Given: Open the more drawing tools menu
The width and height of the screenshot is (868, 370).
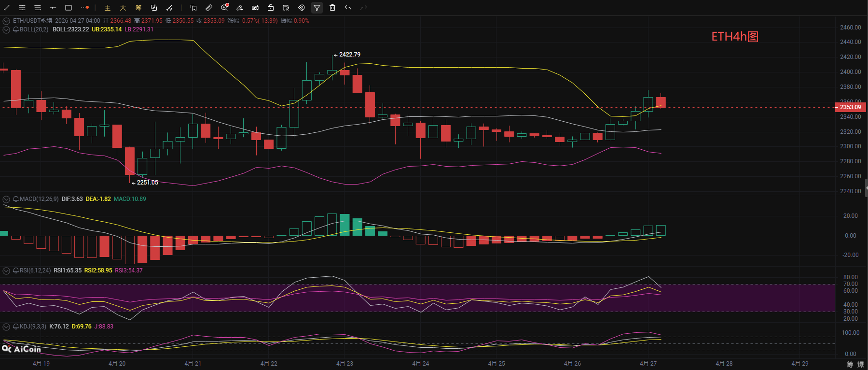Looking at the screenshot, I should click(x=84, y=8).
